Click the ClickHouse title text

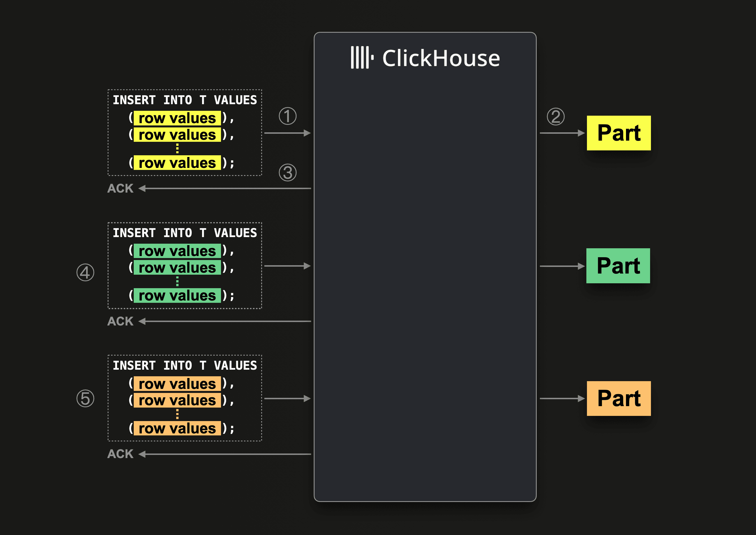point(441,58)
